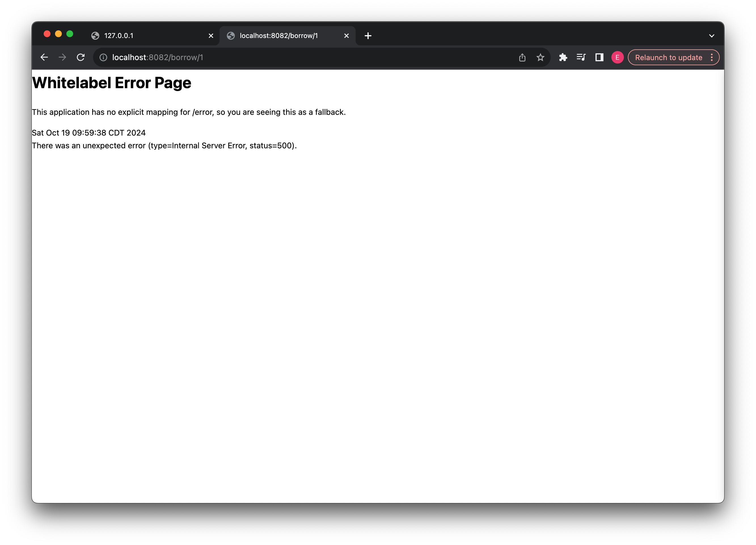Click the browser back navigation arrow

45,57
